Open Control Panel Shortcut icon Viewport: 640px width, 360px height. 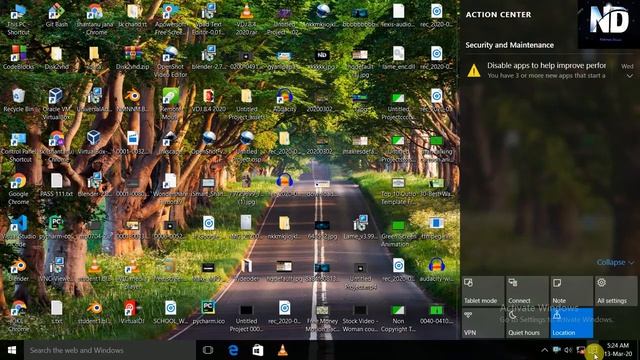18,147
